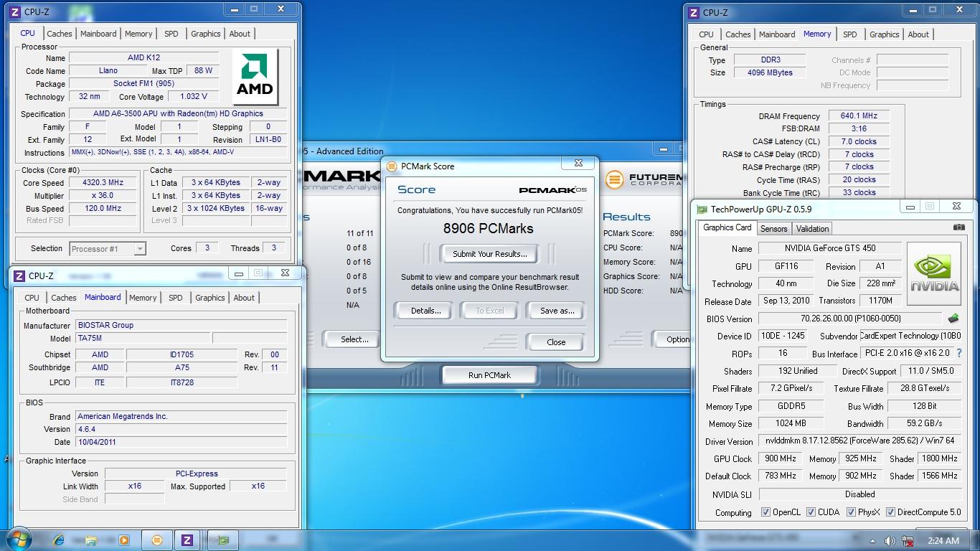Open About tab in CPU-Z mainboard window
980x551 pixels.
244,298
